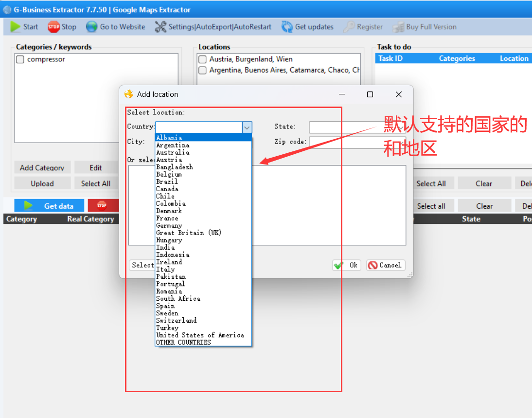Click the Upload button
The width and height of the screenshot is (532, 418).
(x=42, y=183)
